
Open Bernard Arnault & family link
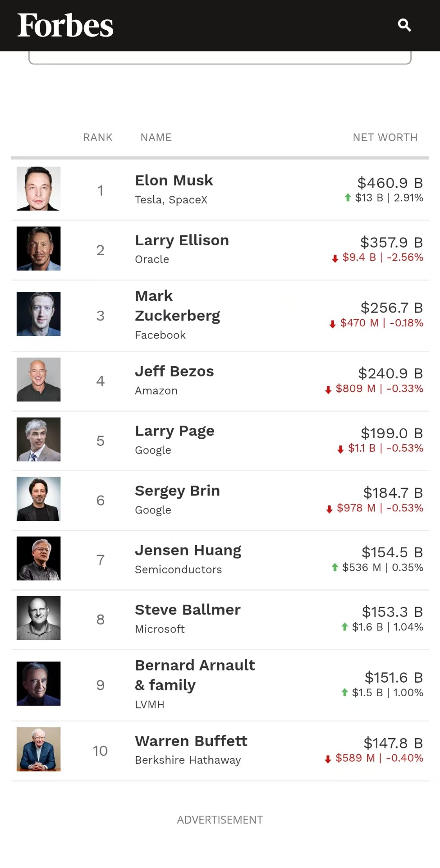[x=195, y=675]
